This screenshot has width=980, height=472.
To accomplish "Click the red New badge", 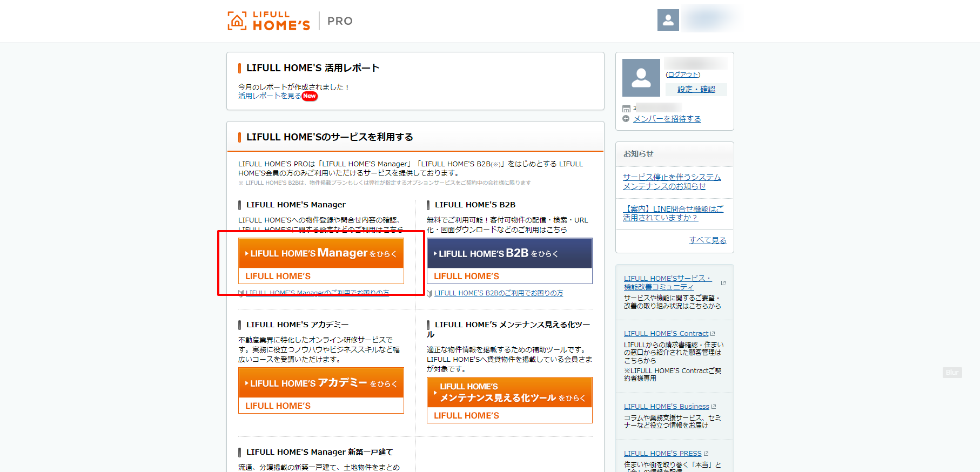I will pyautogui.click(x=310, y=96).
